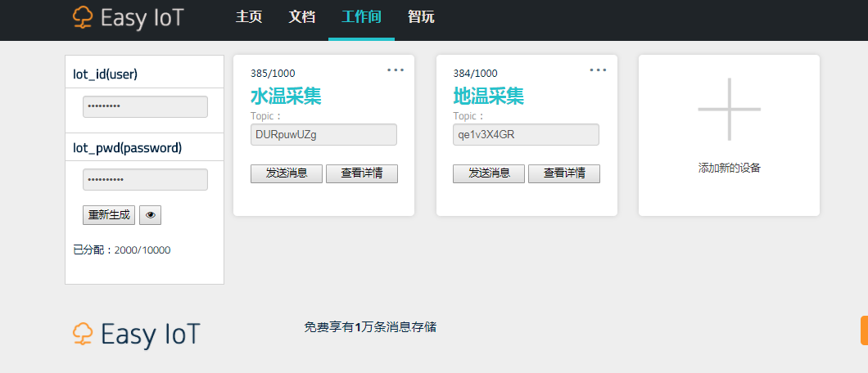Click the 已分配：2000/10000 quota text
Image resolution: width=868 pixels, height=373 pixels.
pyautogui.click(x=122, y=250)
